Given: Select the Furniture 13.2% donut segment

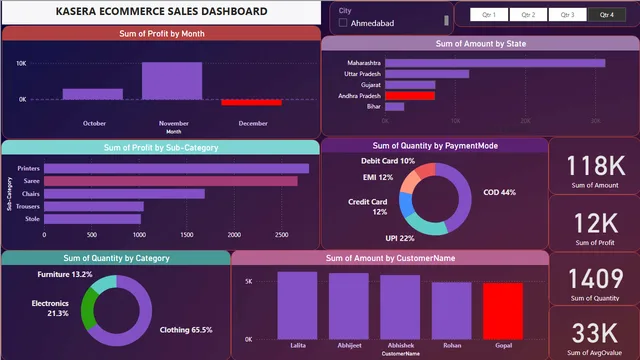Looking at the screenshot, I should 105,283.
